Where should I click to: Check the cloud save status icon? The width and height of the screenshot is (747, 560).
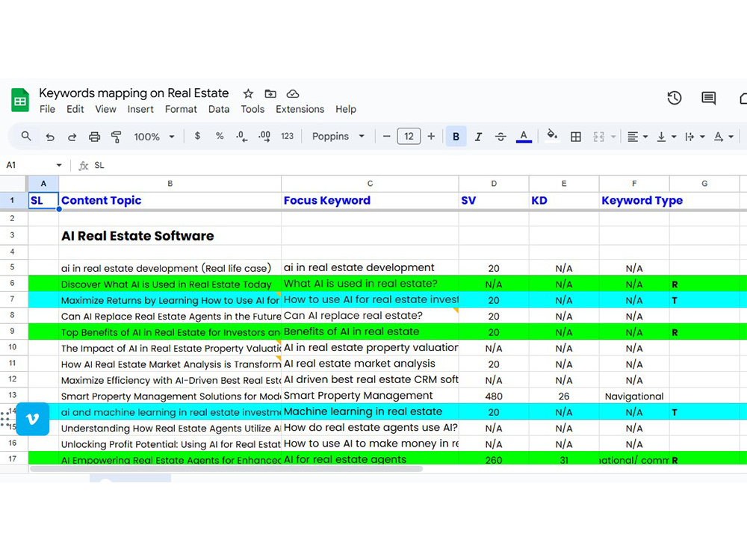pyautogui.click(x=293, y=93)
